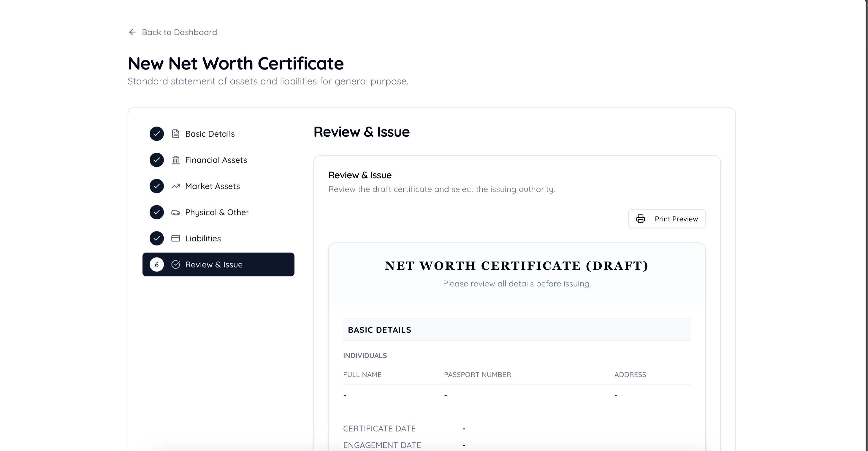Click the checkmark circle beside Liabilities
The height and width of the screenshot is (451, 868).
[x=156, y=238]
